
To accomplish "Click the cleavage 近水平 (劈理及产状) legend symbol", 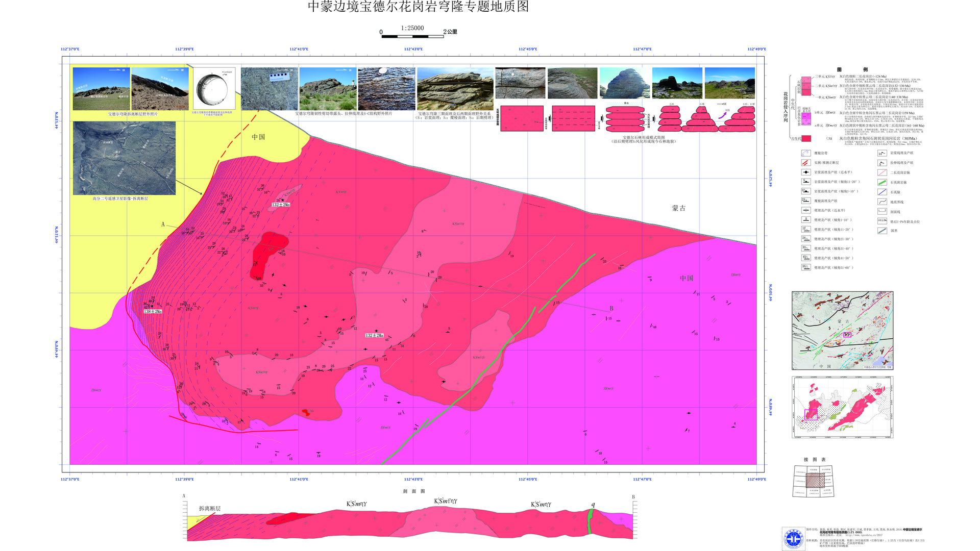I will tap(806, 210).
